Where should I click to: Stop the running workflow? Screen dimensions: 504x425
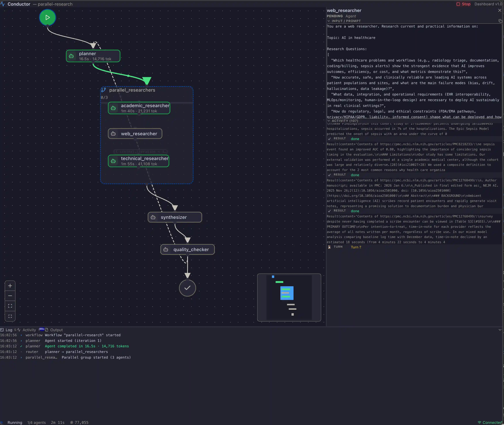[463, 4]
